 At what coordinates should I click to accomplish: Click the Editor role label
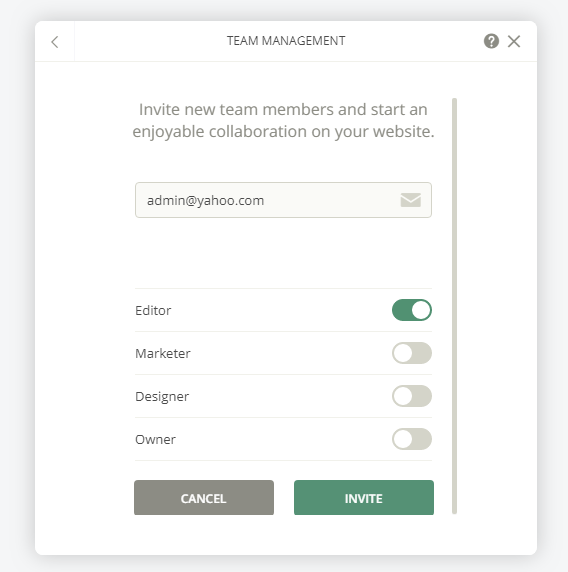pos(153,310)
